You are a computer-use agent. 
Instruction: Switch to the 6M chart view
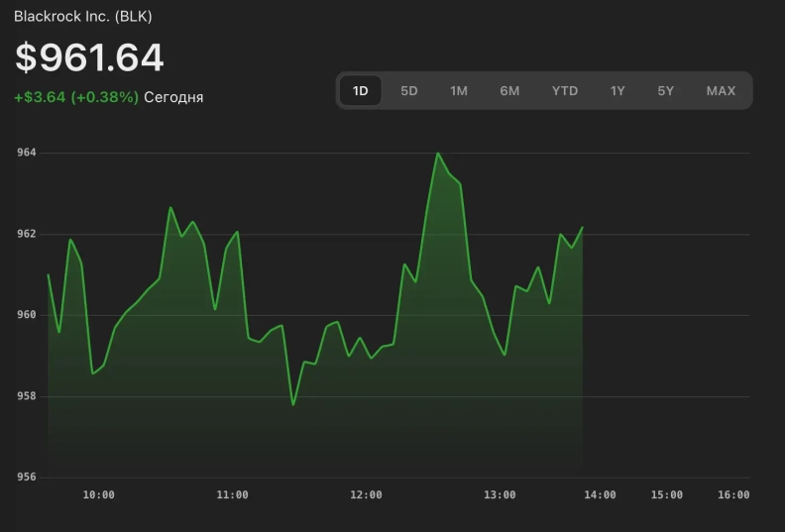point(509,91)
